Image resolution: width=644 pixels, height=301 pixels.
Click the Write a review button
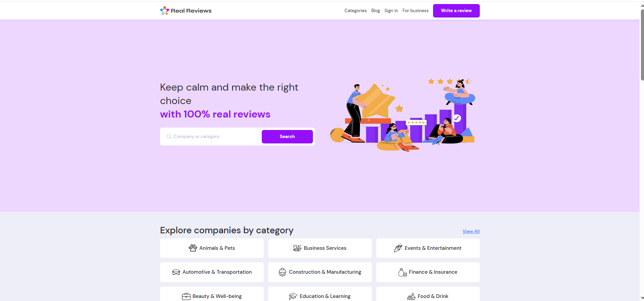456,11
